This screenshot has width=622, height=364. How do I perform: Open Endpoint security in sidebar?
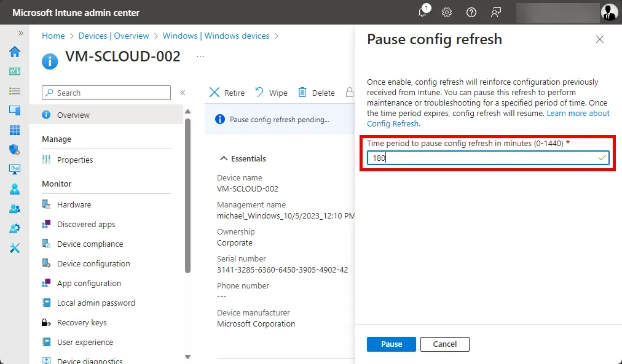(x=15, y=150)
